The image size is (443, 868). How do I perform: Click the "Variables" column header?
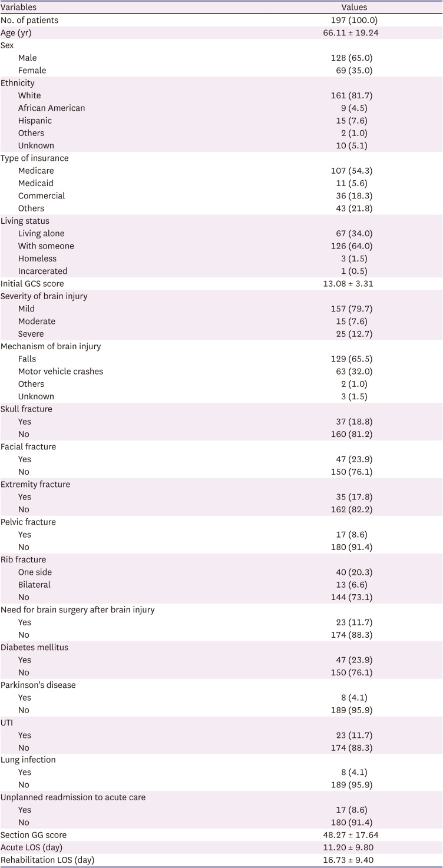coord(19,8)
